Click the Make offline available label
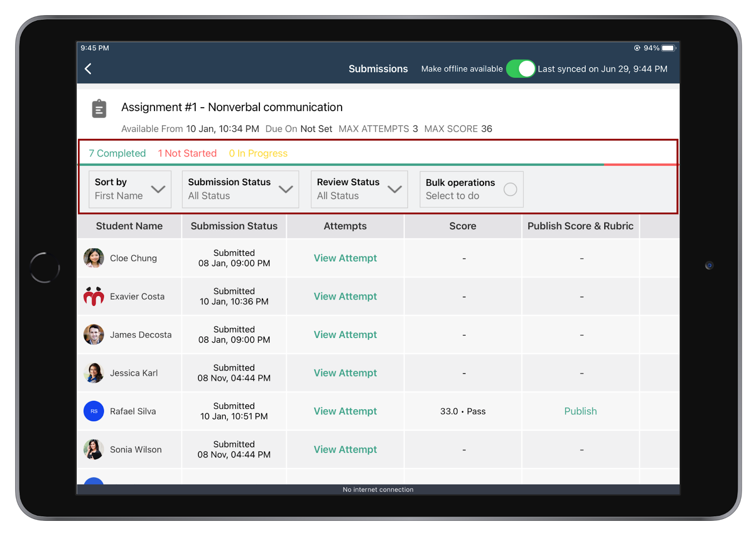The height and width of the screenshot is (536, 756). click(462, 69)
